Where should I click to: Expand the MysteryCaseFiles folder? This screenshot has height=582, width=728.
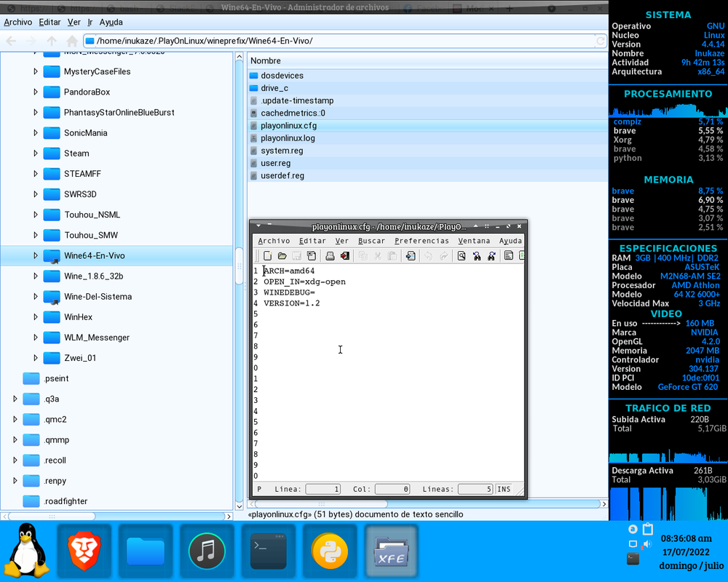(35, 71)
